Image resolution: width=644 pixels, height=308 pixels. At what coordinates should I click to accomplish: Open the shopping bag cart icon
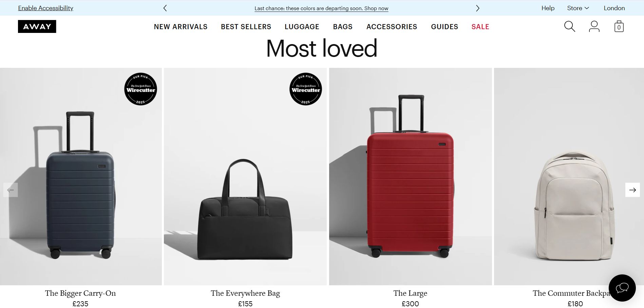pos(619,26)
